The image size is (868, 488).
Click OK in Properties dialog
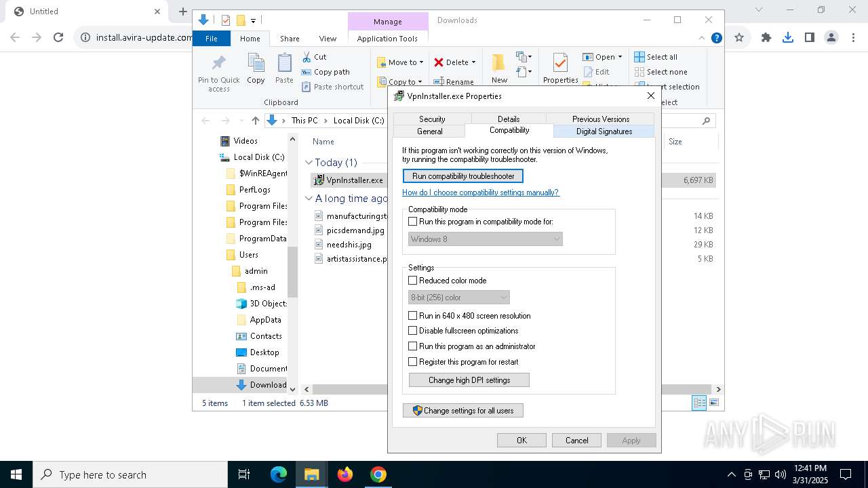[x=521, y=441]
